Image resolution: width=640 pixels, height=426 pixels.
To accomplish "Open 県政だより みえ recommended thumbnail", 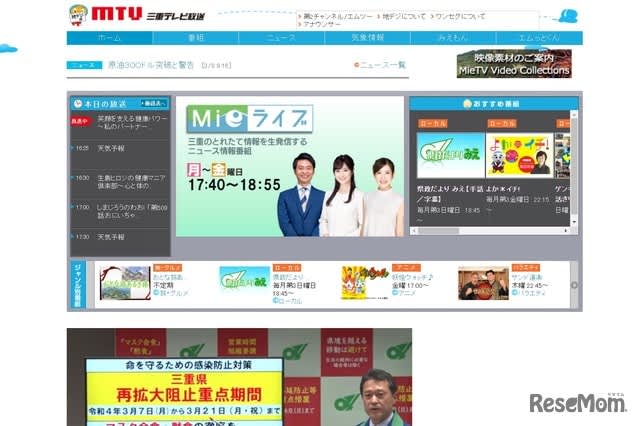I will pos(450,155).
